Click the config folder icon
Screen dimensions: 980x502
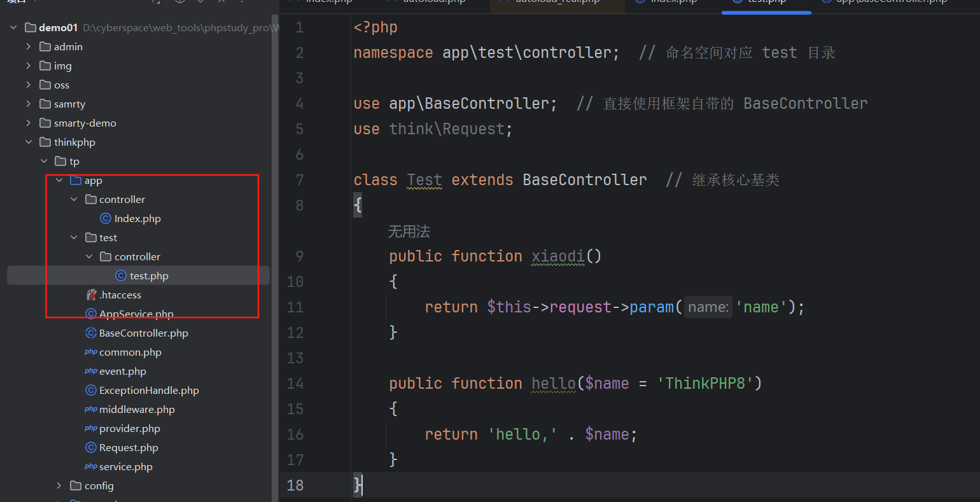[76, 485]
